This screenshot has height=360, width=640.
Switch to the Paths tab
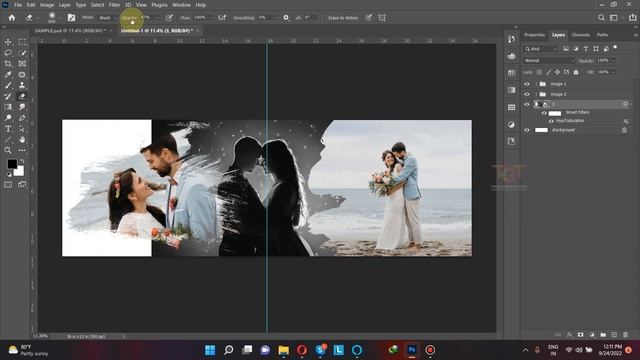[602, 35]
